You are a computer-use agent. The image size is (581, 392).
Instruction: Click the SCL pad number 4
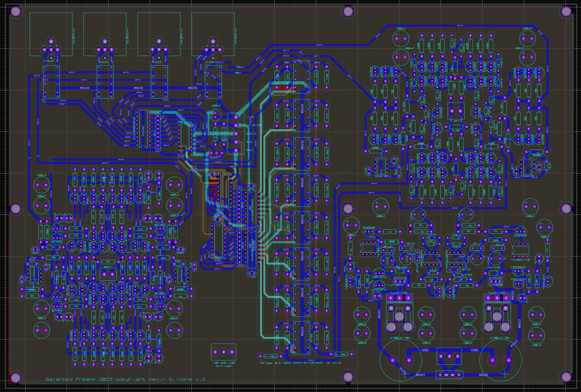[236, 142]
